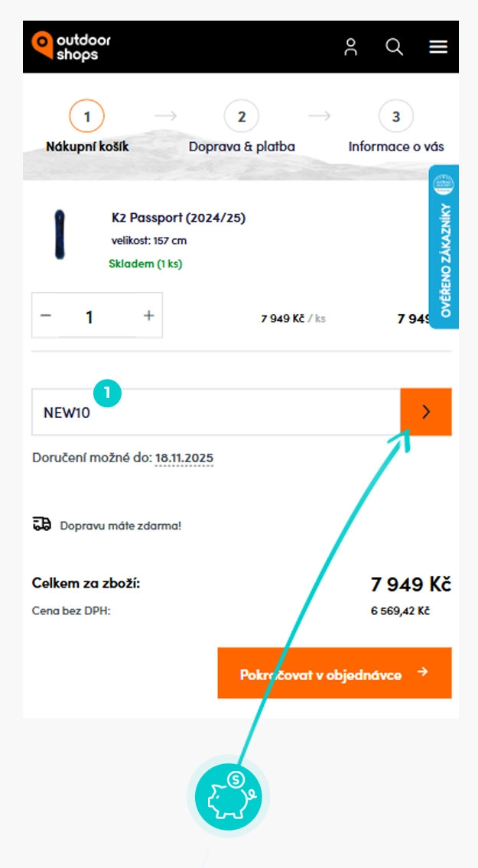Click the delivery date 18.11.2025
478x868 pixels.
(184, 458)
